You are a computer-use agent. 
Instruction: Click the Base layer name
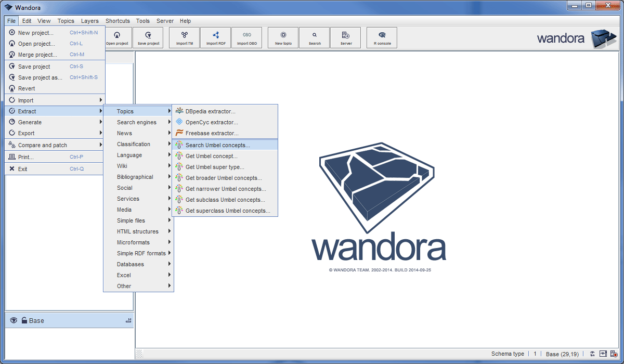click(36, 320)
